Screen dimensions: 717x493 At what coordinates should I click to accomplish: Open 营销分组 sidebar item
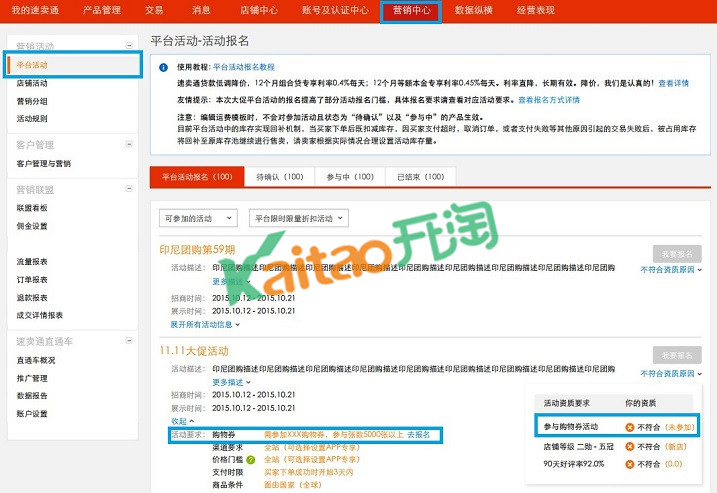32,101
